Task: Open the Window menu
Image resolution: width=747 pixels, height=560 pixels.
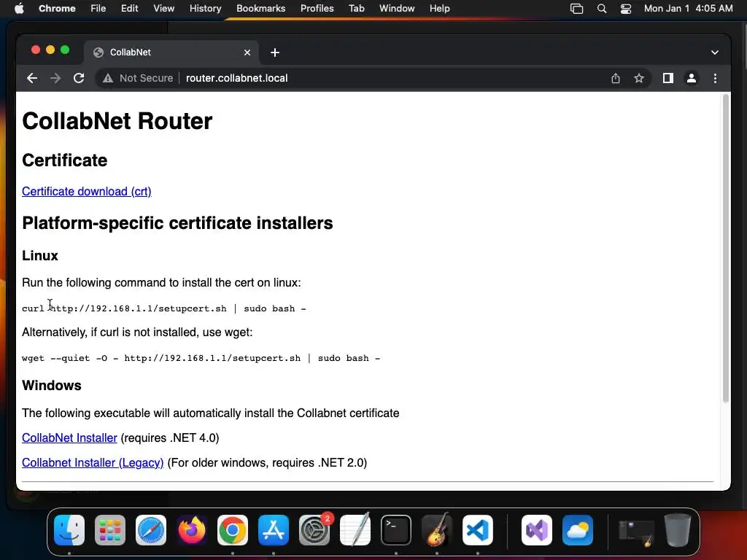Action: (397, 9)
